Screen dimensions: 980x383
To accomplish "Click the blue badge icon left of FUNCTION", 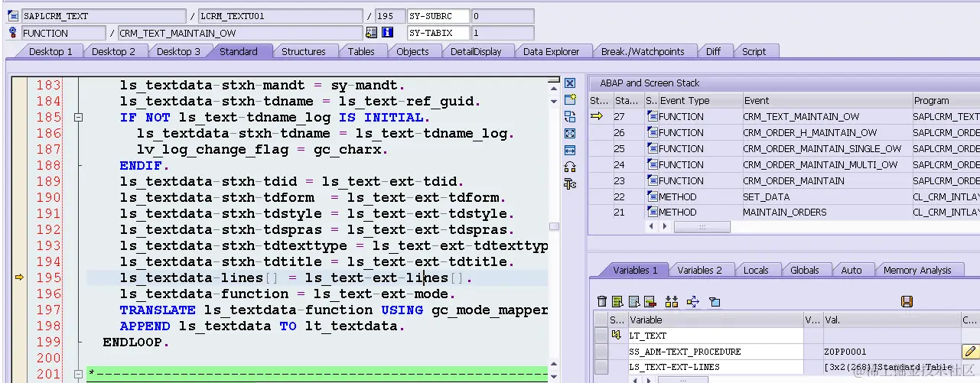I will (x=12, y=33).
